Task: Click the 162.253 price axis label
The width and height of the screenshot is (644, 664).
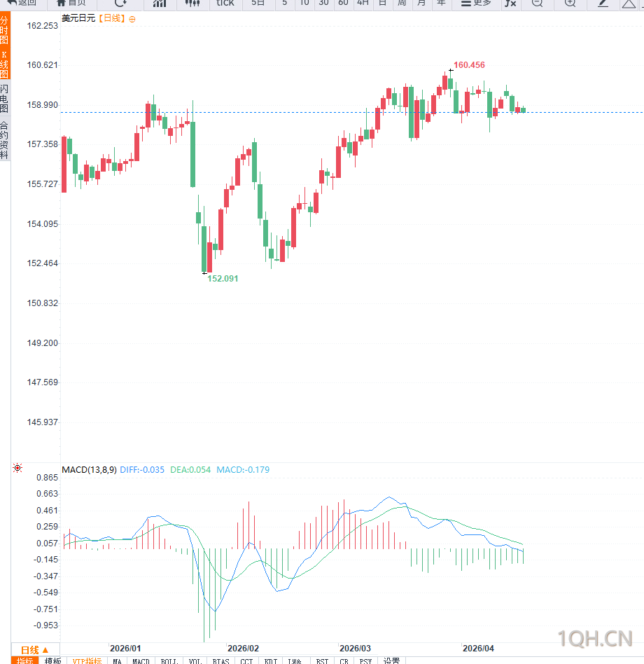Action: (x=42, y=26)
